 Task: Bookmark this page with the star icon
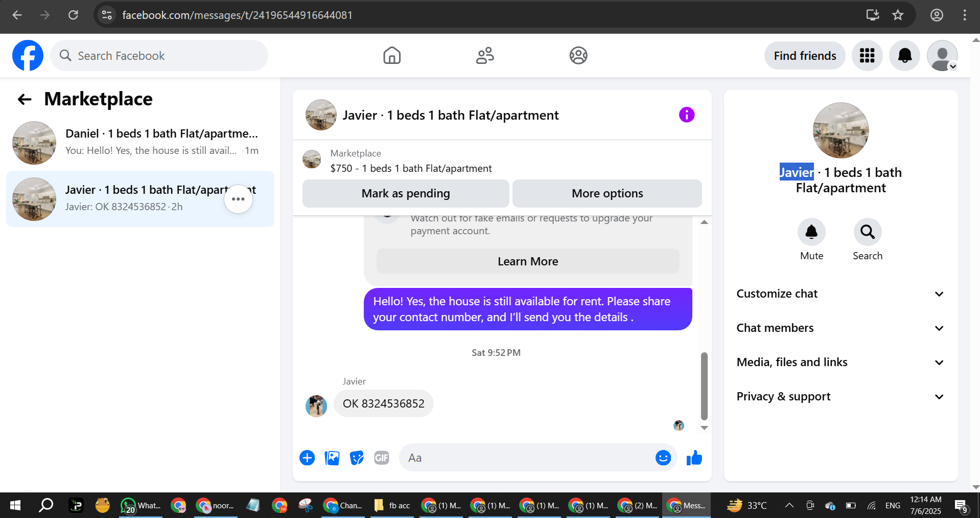pyautogui.click(x=898, y=15)
